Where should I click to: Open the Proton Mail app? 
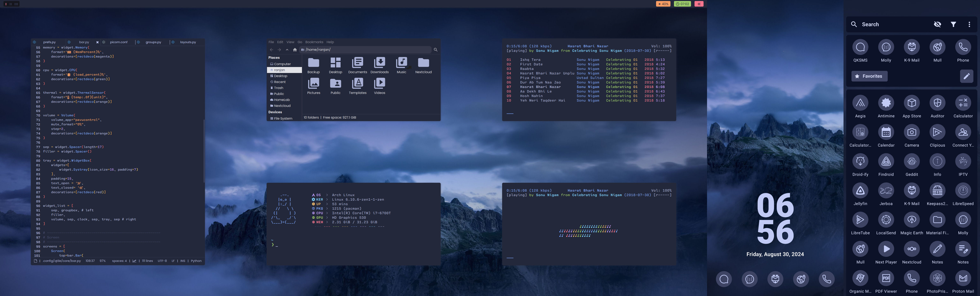tap(963, 279)
